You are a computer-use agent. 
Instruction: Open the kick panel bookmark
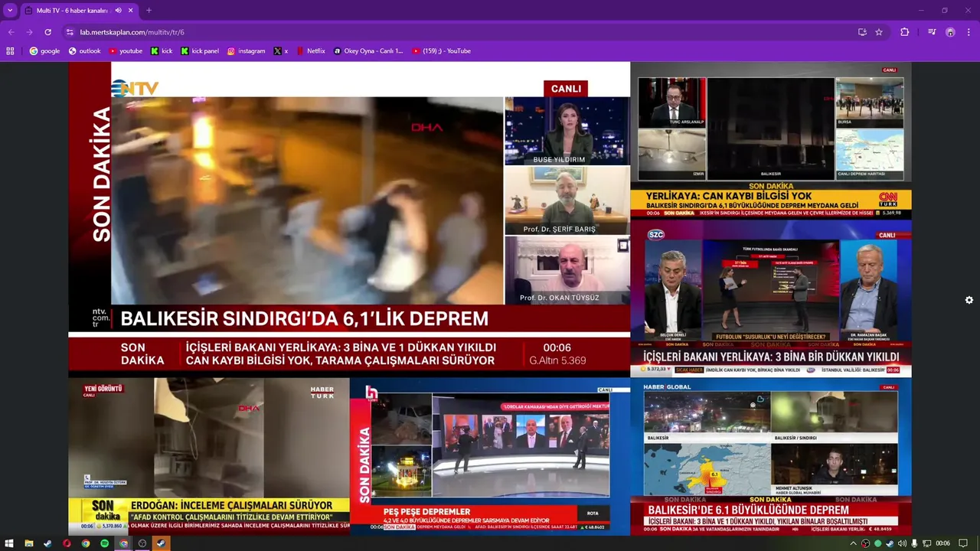click(200, 51)
